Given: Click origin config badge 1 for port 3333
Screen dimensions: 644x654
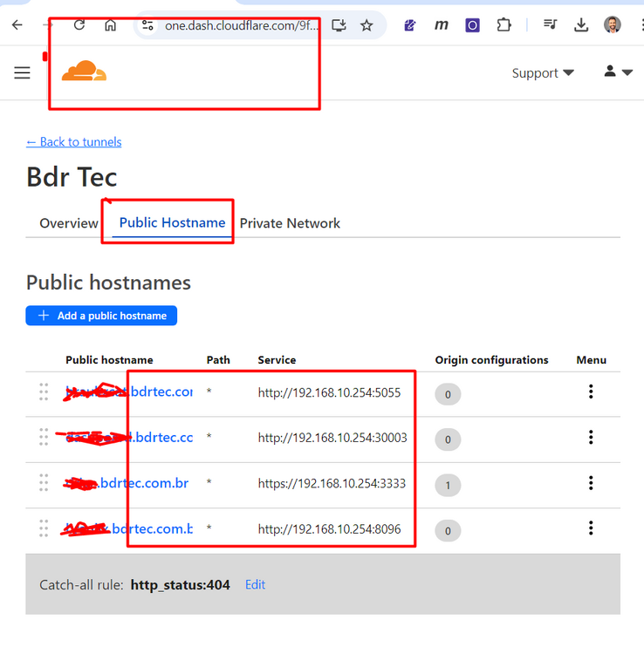Looking at the screenshot, I should click(x=448, y=485).
